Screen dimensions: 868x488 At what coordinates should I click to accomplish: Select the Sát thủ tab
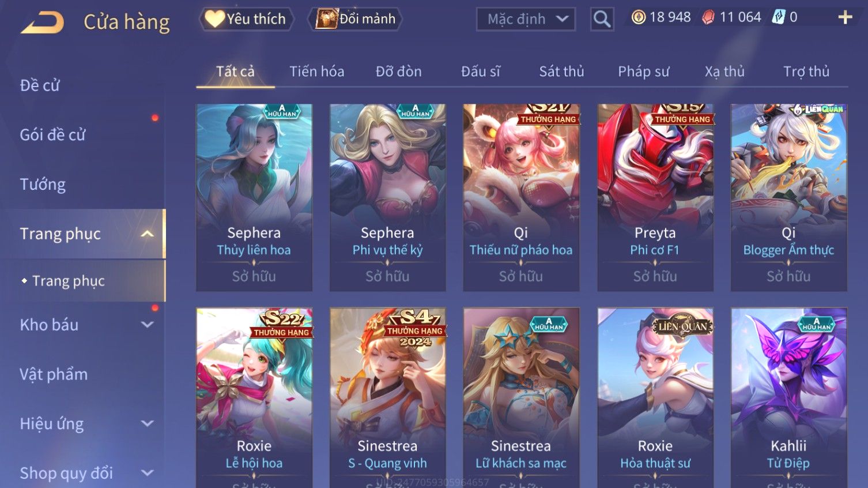coord(561,72)
